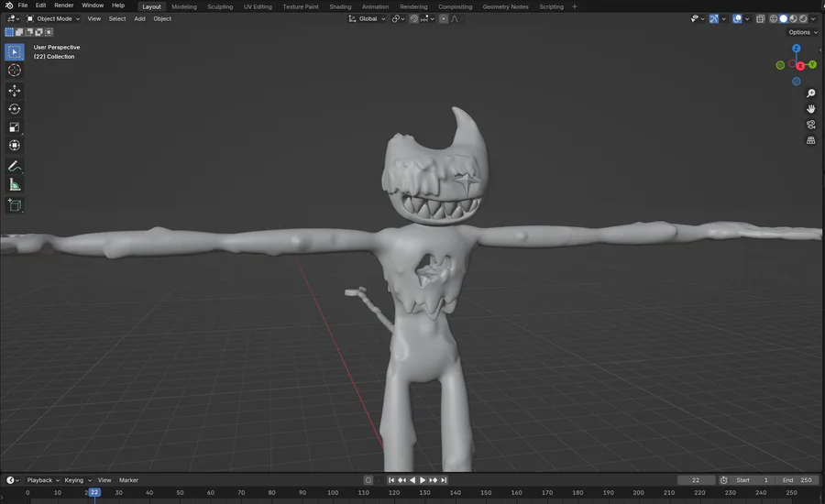Jump to the start frame

391,480
